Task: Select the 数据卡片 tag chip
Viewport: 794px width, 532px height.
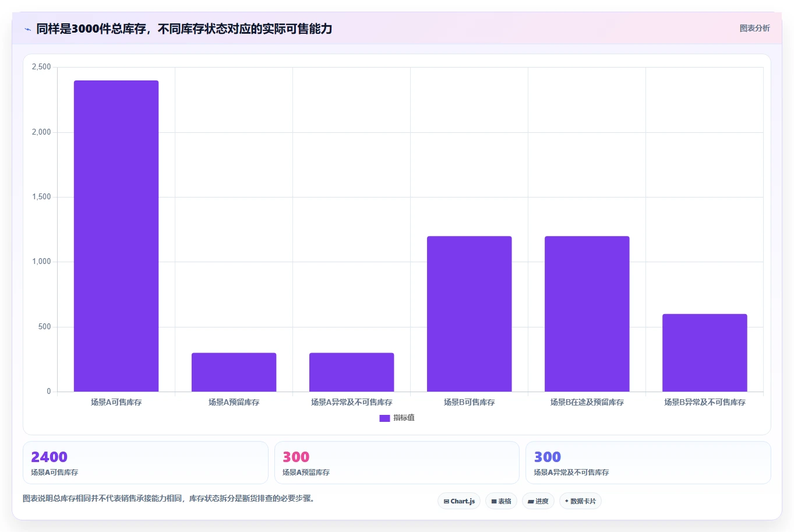Action: click(x=580, y=501)
